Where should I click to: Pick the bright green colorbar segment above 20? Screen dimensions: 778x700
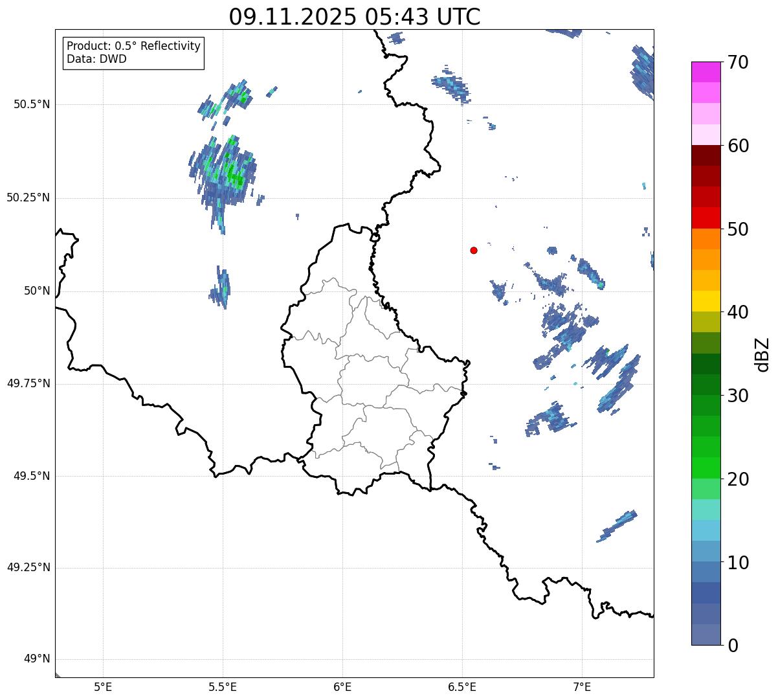[706, 468]
